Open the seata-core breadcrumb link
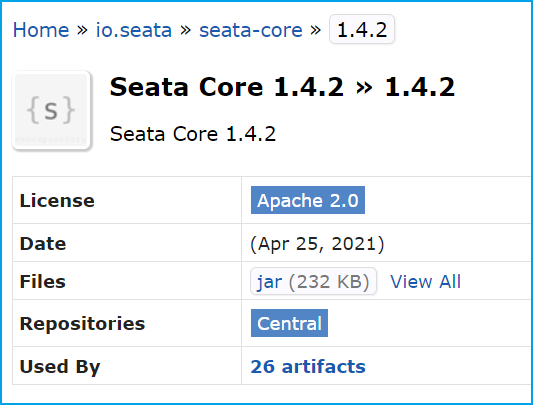 [251, 30]
